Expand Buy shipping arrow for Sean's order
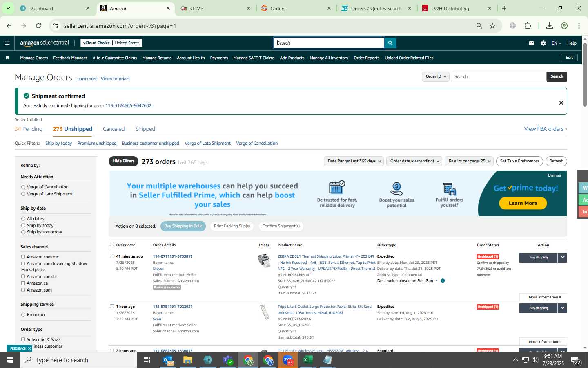 click(563, 308)
